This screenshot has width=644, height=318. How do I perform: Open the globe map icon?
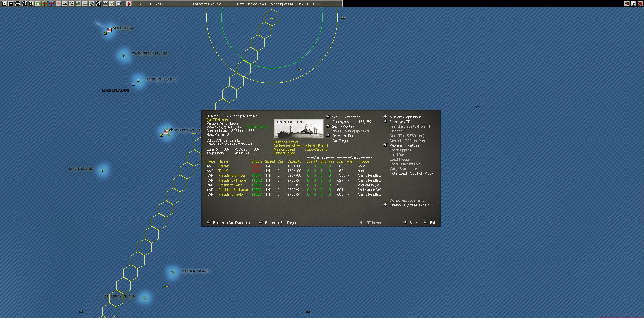pyautogui.click(x=92, y=4)
